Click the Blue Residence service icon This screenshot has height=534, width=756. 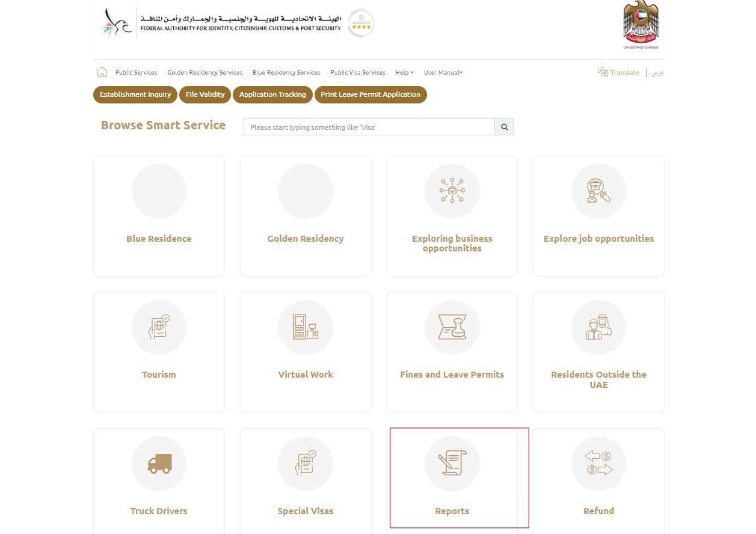tap(158, 191)
